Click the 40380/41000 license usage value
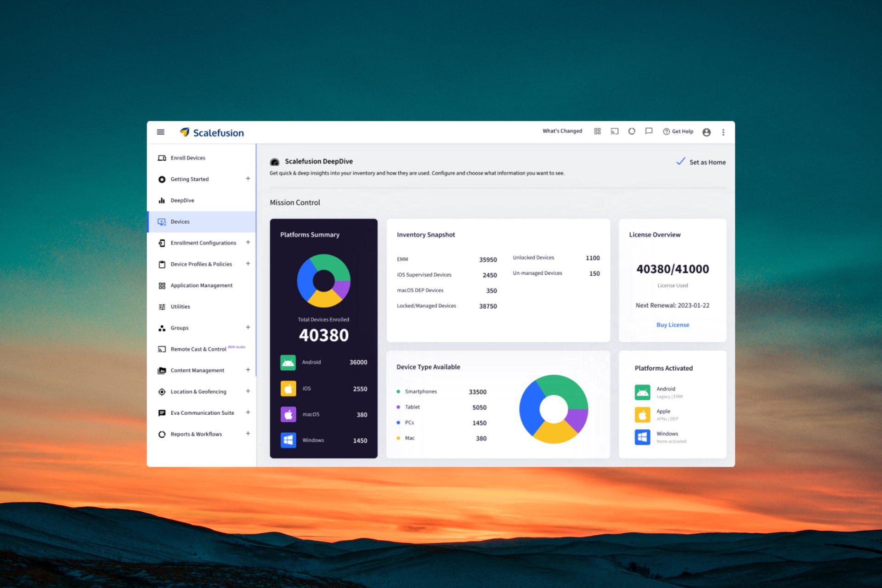The width and height of the screenshot is (882, 588). point(673,269)
